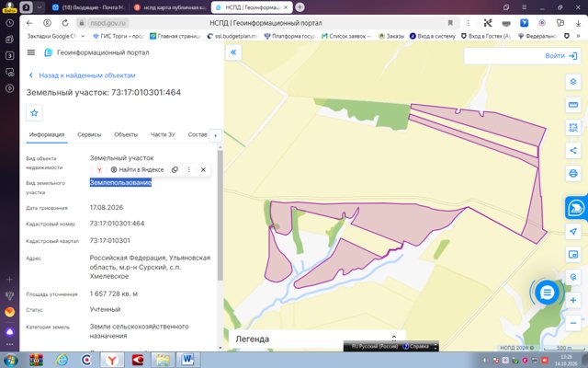
Task: Expand the Закладки Google Chrome bookmarks folder
Action: (x=56, y=36)
